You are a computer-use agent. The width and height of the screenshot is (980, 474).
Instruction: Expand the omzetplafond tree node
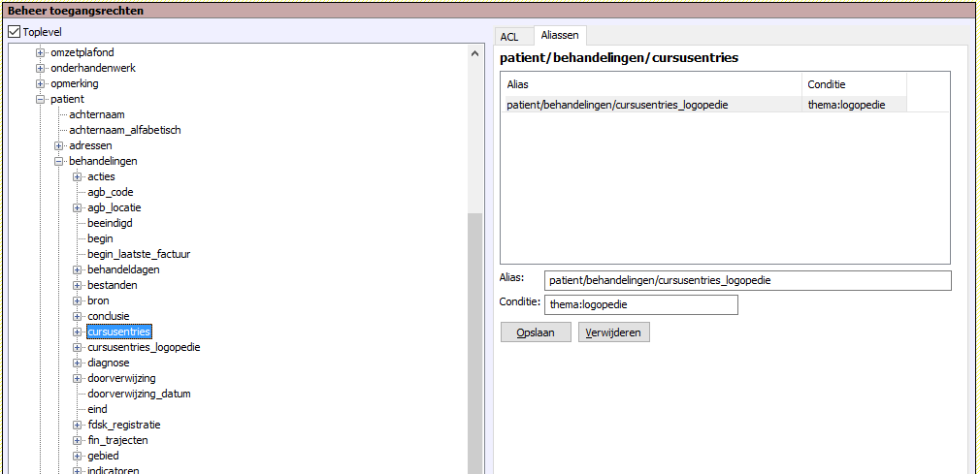[41, 52]
